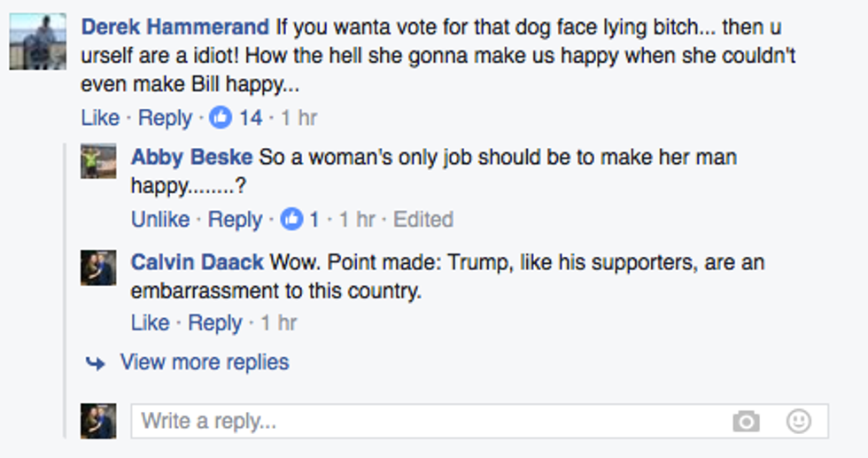The image size is (868, 458).
Task: Reply to Abby Beske's comment
Action: pyautogui.click(x=235, y=220)
